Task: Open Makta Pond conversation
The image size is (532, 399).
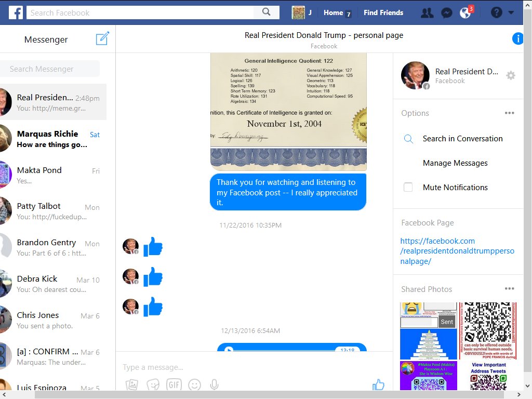Action: 54,175
